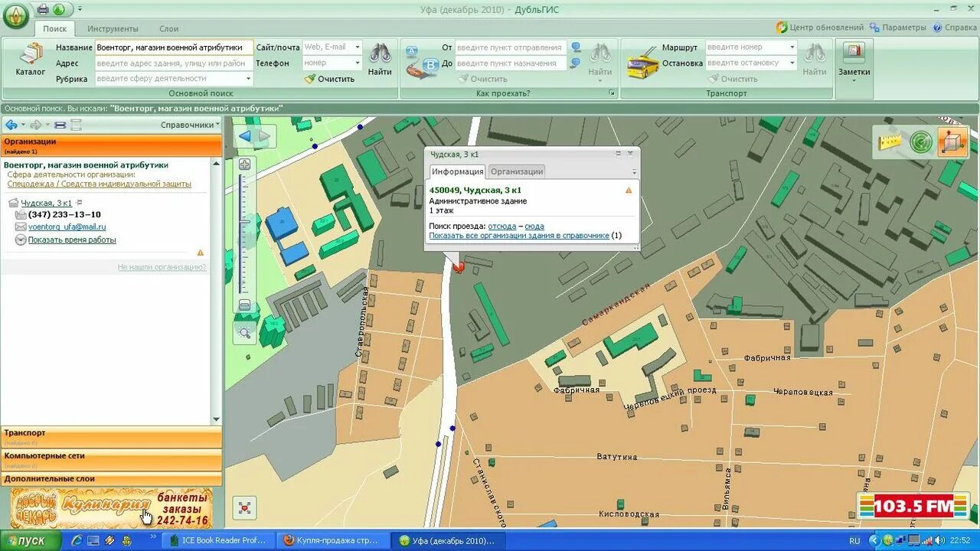The height and width of the screenshot is (551, 980).
Task: Click voentorg_ufa@mail.ru email link
Action: [x=67, y=227]
